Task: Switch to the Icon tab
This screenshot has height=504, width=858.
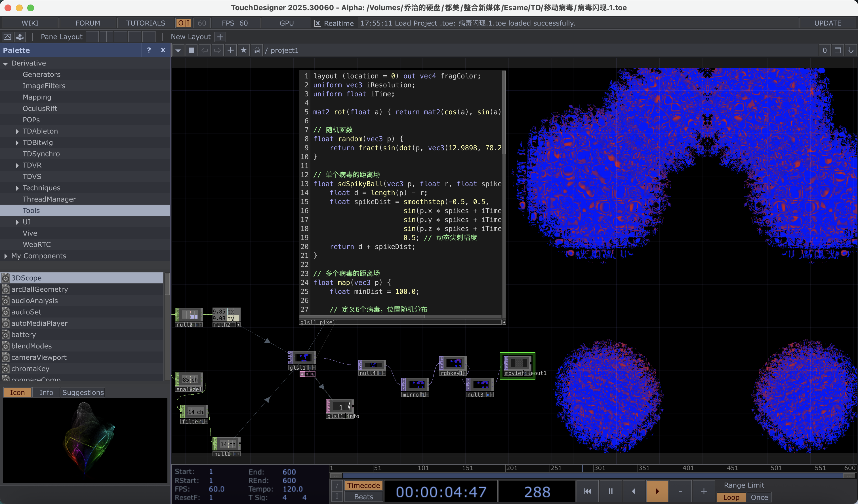Action: pos(17,392)
